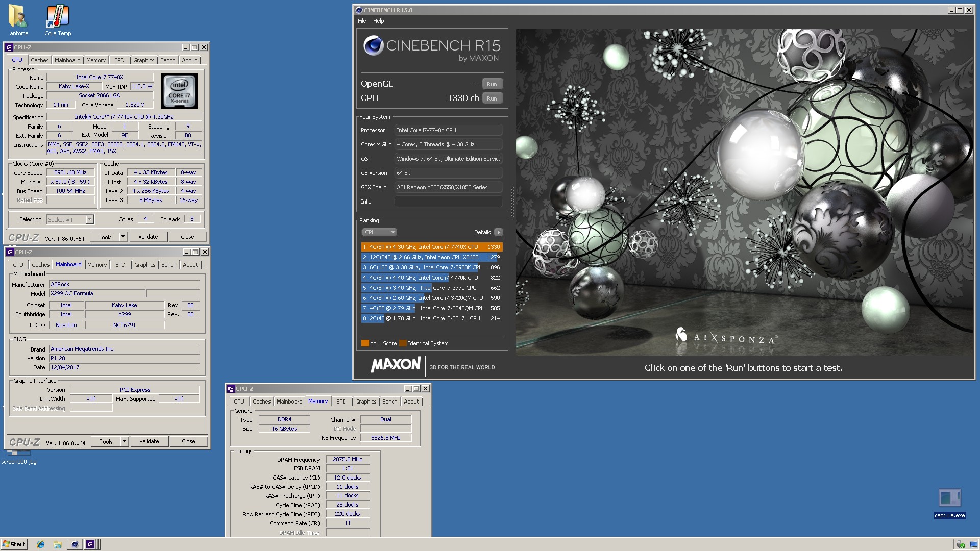Screen dimensions: 980x551
Task: Switch to Cinebench taskbar button
Action: (x=75, y=544)
